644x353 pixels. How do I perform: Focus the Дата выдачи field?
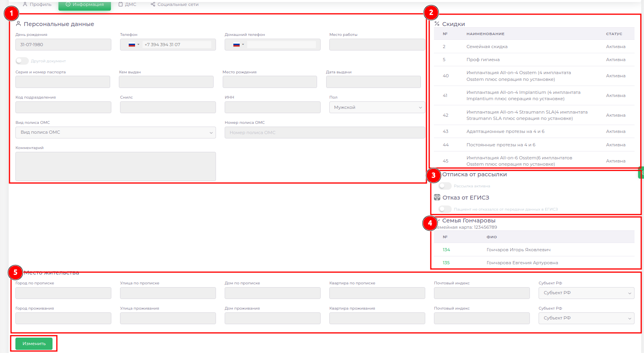coord(374,82)
